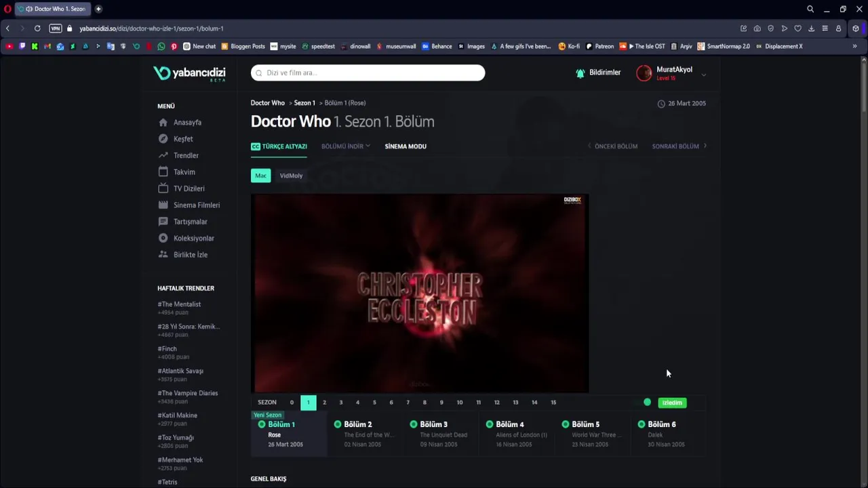Image resolution: width=868 pixels, height=488 pixels.
Task: Open Behance bookmark in bookmarks bar
Action: 437,46
